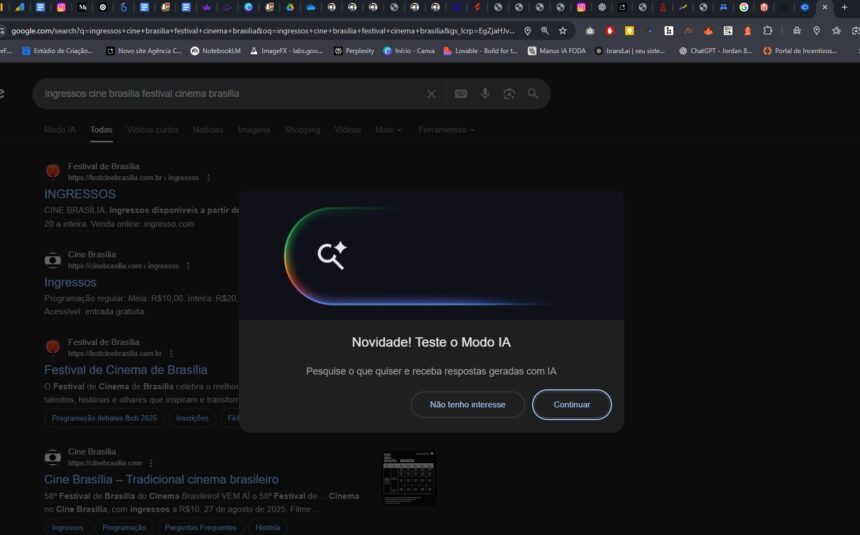This screenshot has width=860, height=535.
Task: Open the yellow note extension icon
Action: coord(630,31)
